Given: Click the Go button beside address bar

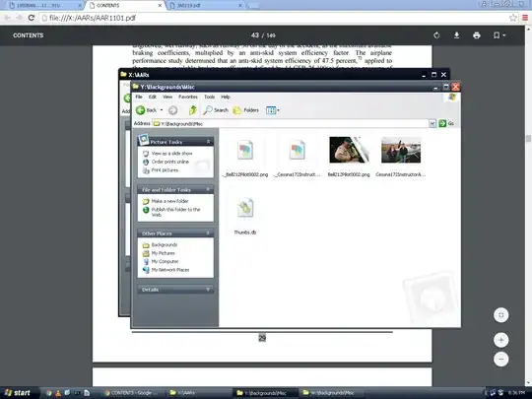Looking at the screenshot, I should 446,123.
